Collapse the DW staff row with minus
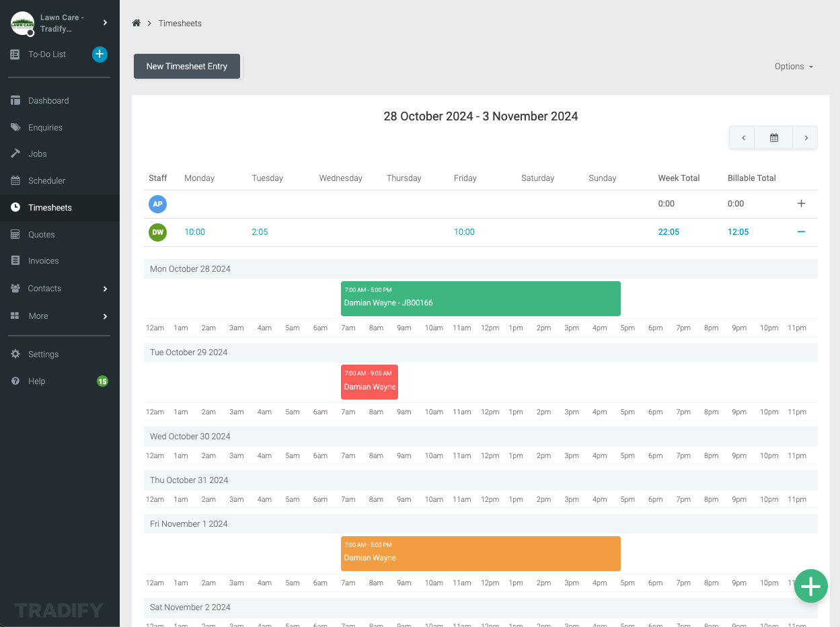The image size is (840, 627). pos(801,232)
